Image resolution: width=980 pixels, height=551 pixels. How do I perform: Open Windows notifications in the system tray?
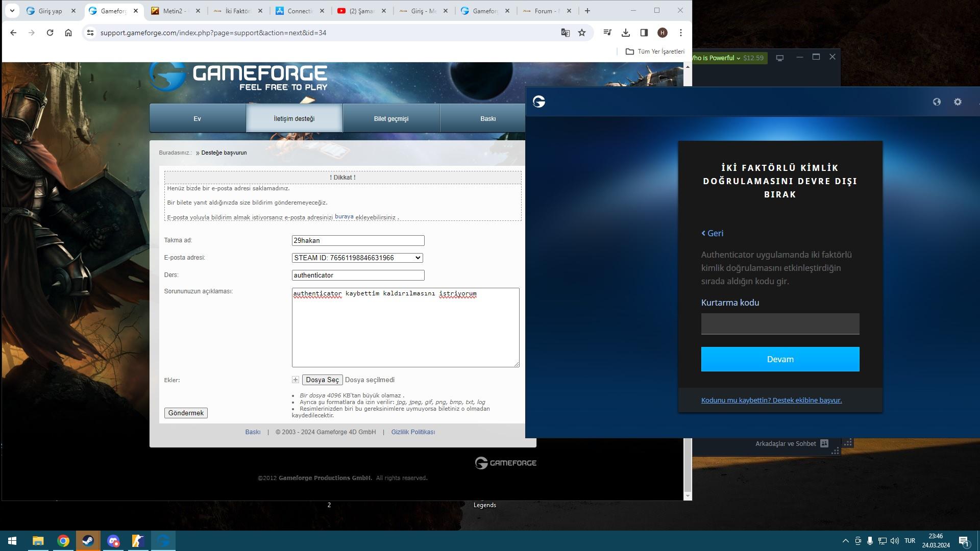click(x=964, y=541)
